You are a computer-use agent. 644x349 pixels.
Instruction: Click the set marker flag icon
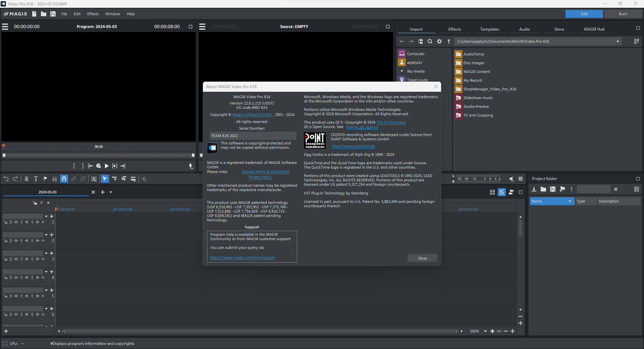pyautogui.click(x=45, y=179)
